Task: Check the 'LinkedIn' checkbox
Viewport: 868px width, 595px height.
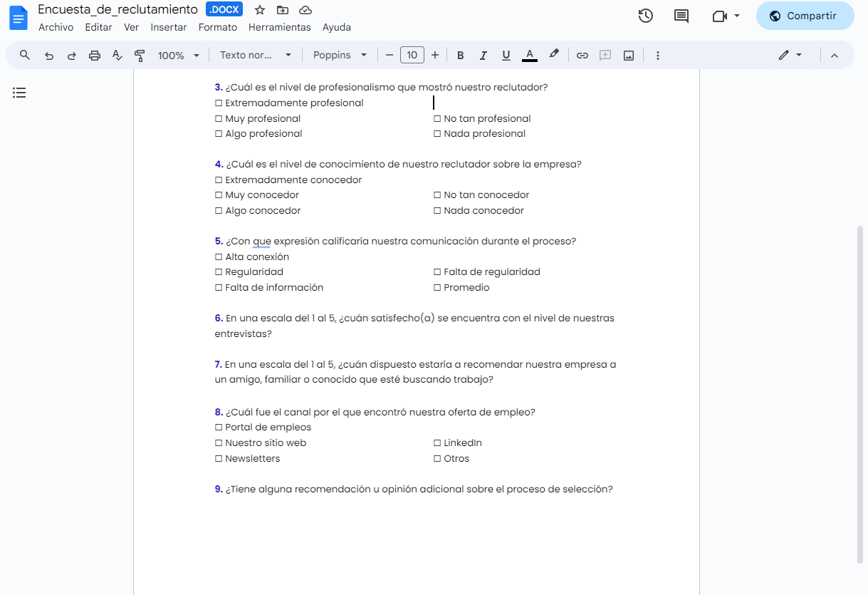Action: click(x=437, y=443)
